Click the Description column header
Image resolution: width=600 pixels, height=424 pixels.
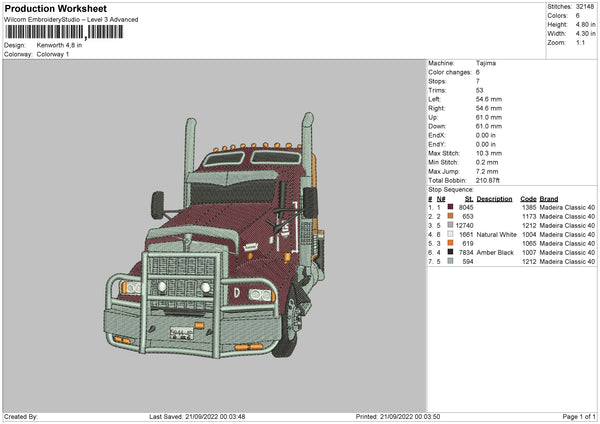tap(495, 198)
